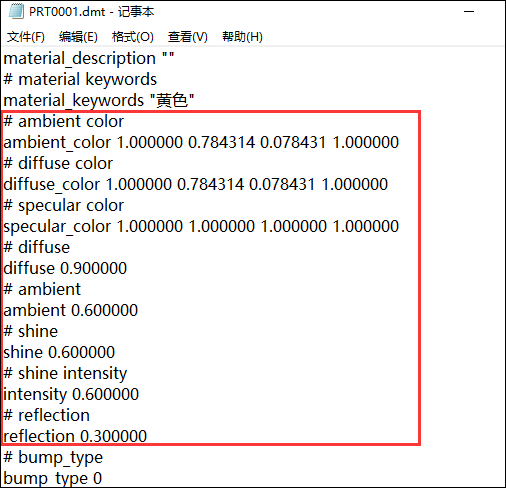Open the 查看(V) menu
The image size is (506, 488).
[188, 37]
